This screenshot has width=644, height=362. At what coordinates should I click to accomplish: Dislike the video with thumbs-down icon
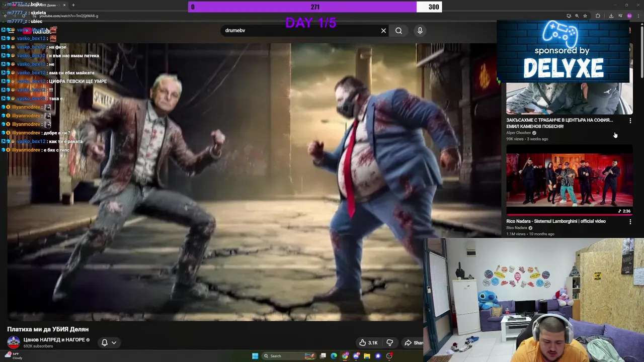point(389,342)
